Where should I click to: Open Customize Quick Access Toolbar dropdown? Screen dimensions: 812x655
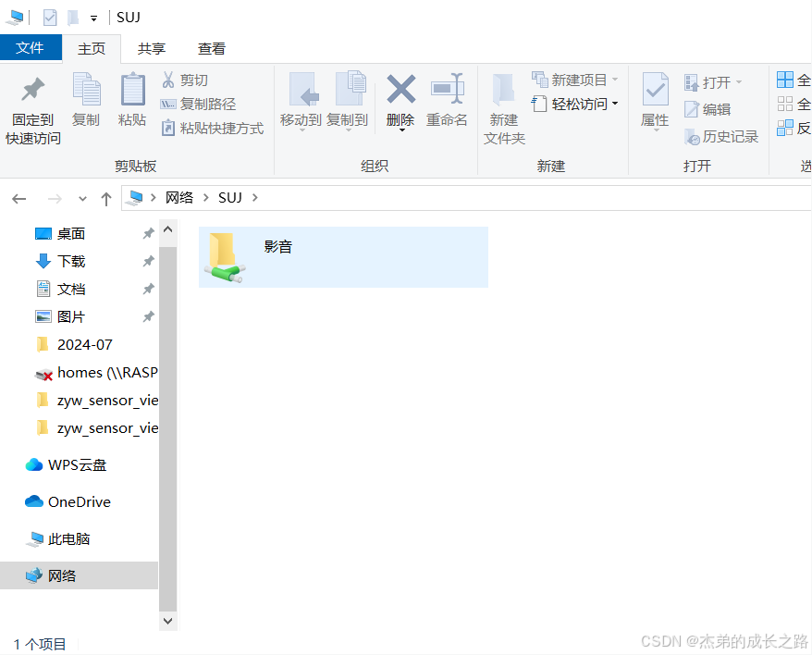tap(93, 19)
